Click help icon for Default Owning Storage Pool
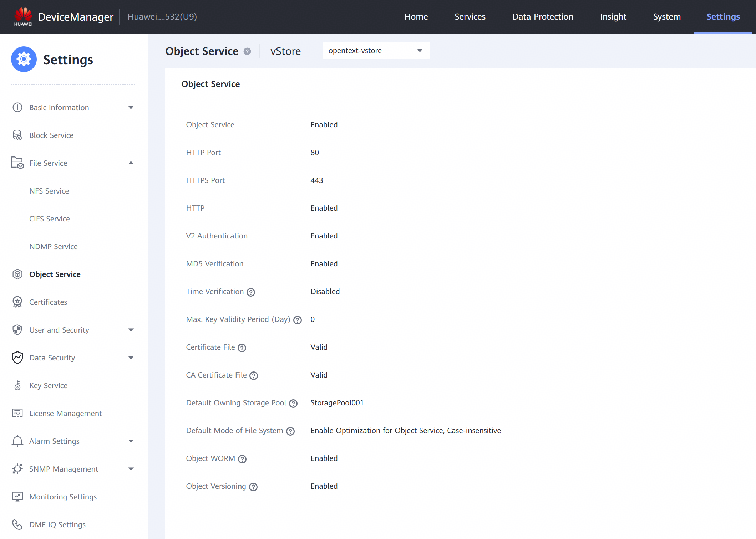Image resolution: width=756 pixels, height=539 pixels. tap(293, 404)
